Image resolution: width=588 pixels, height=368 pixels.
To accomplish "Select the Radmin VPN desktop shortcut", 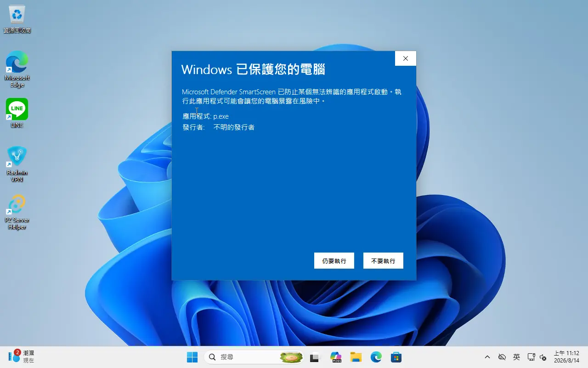I will tap(17, 164).
